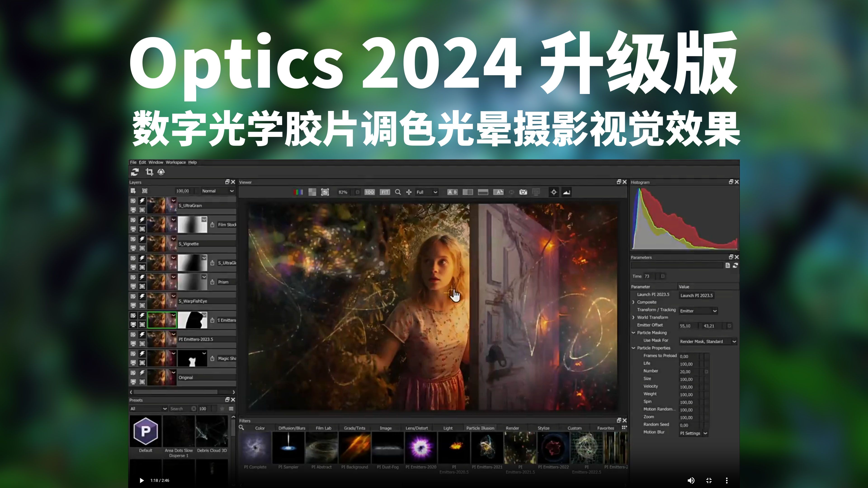
Task: Click the reset icon in the Parameters panel
Action: (x=735, y=265)
